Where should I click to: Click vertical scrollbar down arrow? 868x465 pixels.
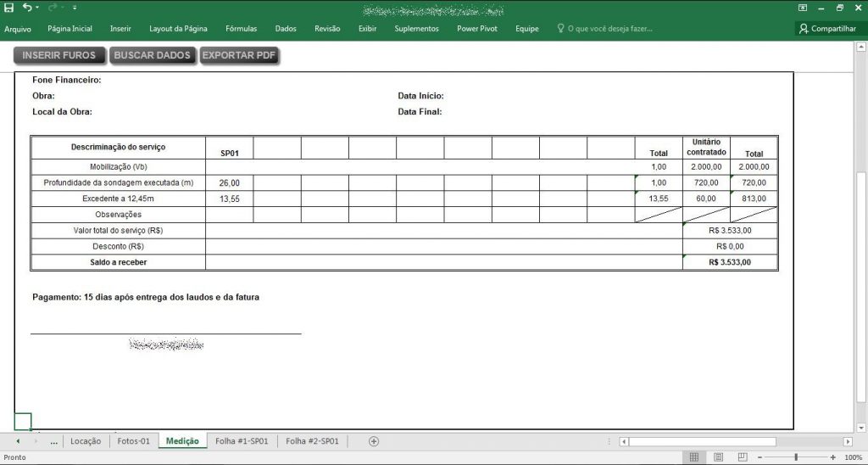tap(861, 428)
